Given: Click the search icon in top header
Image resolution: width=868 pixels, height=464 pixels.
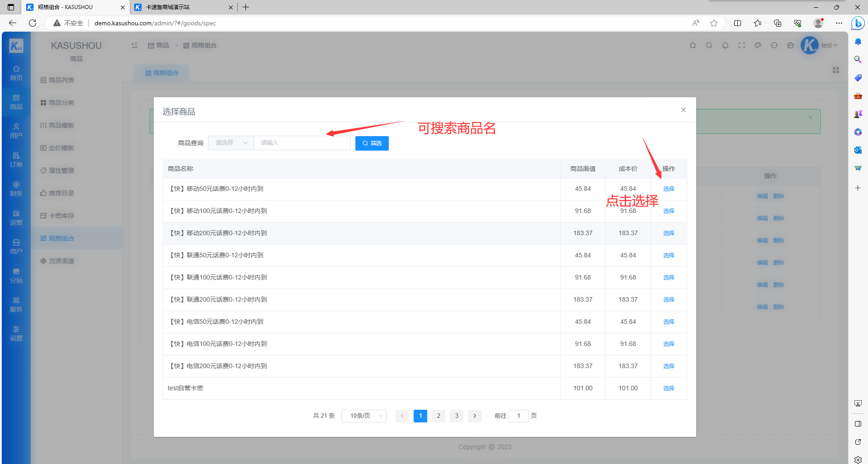Looking at the screenshot, I should (x=709, y=45).
